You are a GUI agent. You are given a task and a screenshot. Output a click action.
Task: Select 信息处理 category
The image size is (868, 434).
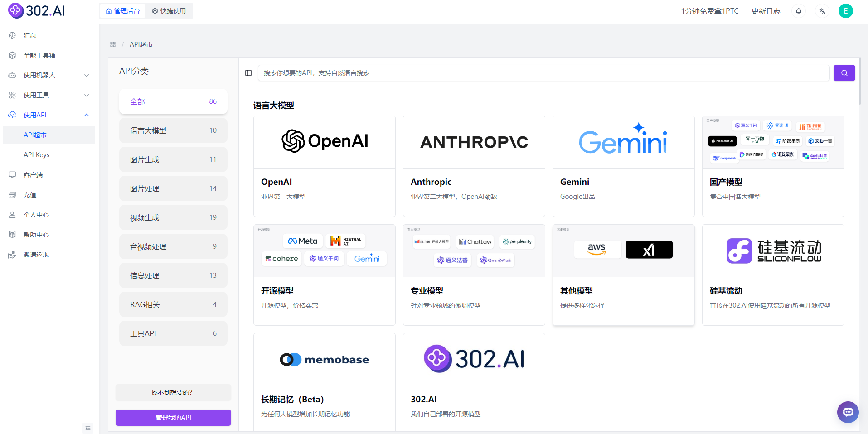(x=173, y=275)
